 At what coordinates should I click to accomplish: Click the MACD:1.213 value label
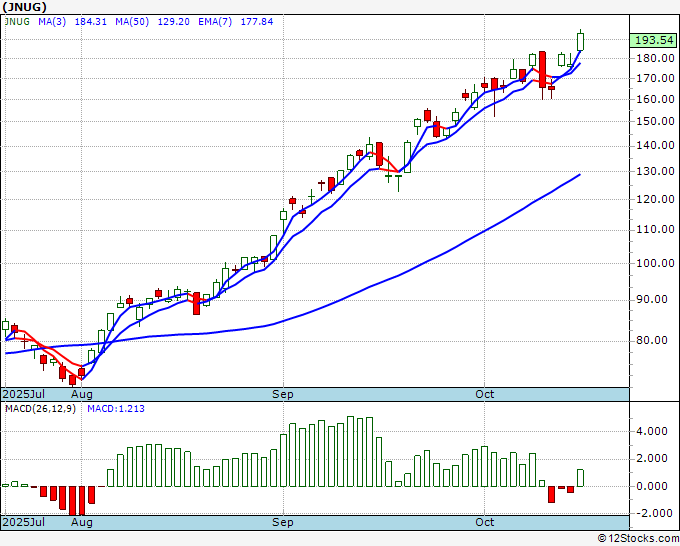116,409
